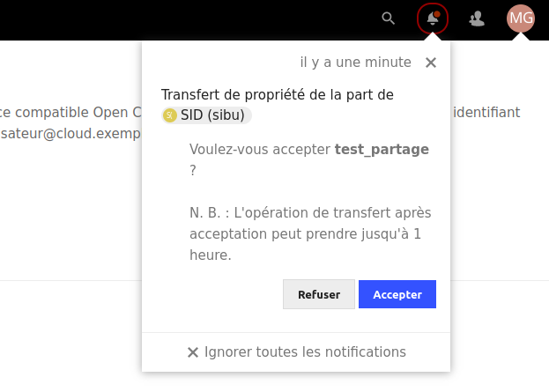Screen dimensions: 549x392
Task: Click the bold test_partage name
Action: click(x=382, y=149)
